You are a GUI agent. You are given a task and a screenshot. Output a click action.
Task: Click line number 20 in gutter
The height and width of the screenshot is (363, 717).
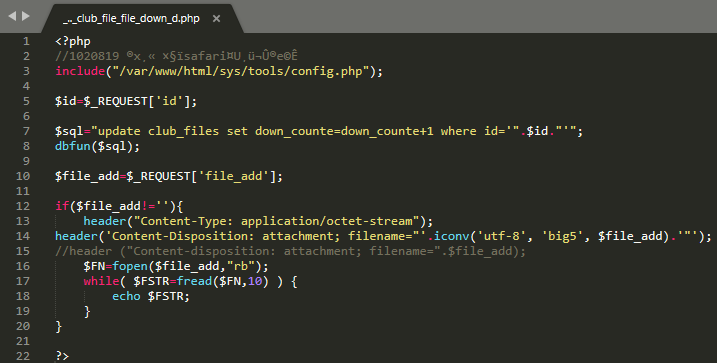(x=23, y=326)
